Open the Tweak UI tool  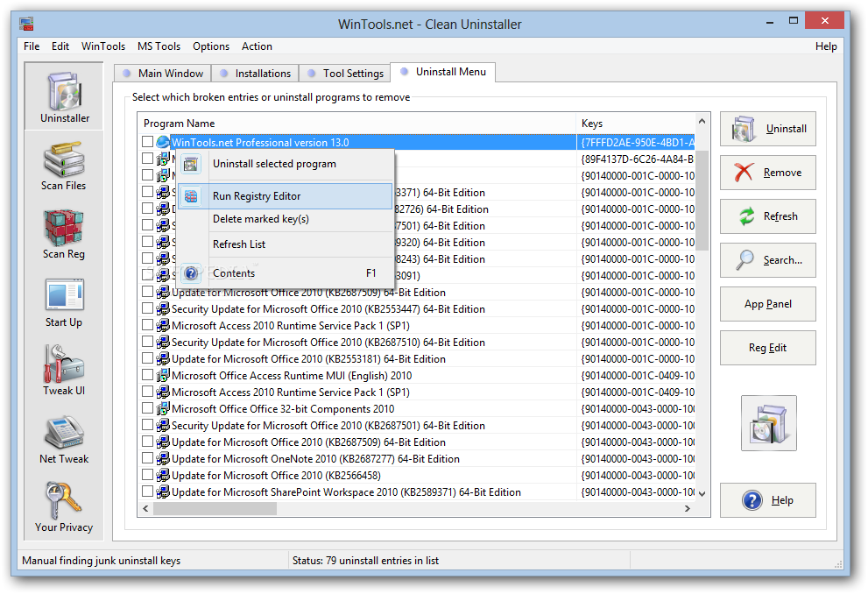coord(64,371)
